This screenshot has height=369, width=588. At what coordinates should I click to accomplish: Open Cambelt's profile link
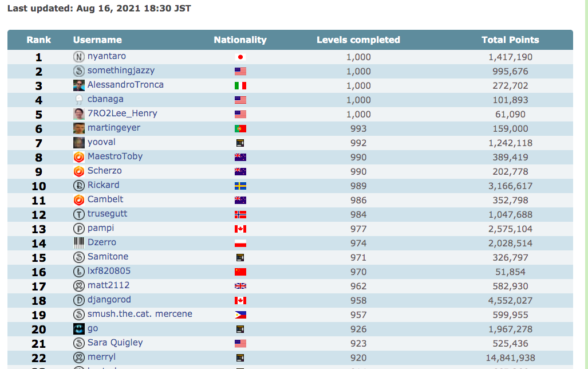105,199
